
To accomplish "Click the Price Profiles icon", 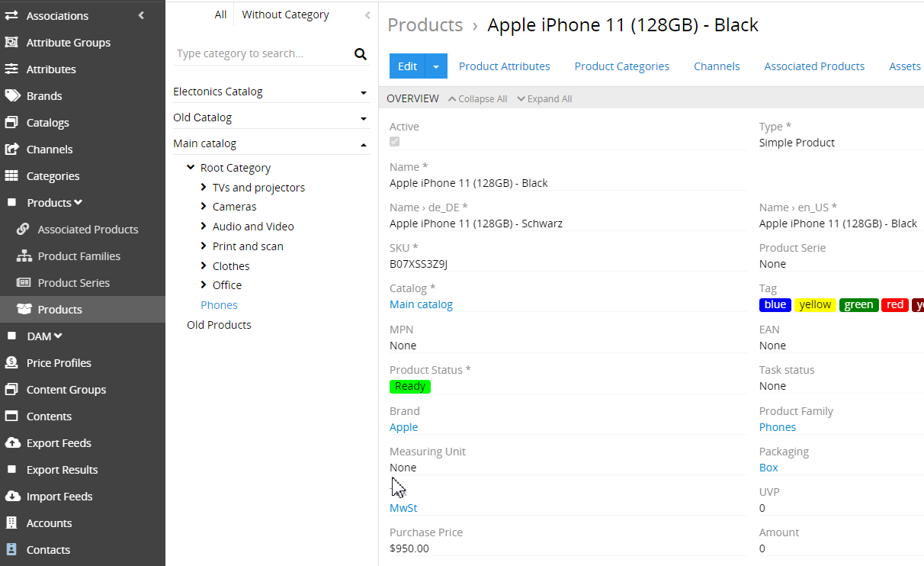I will [11, 362].
